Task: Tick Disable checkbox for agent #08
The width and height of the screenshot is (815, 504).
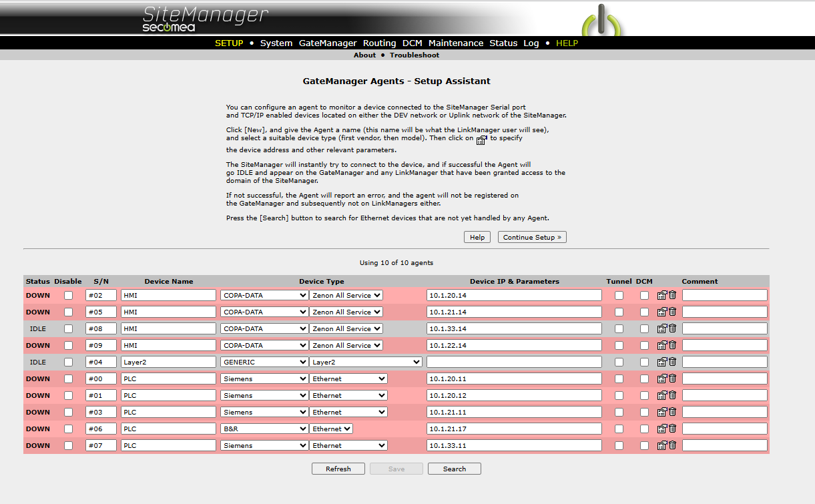Action: pos(68,328)
